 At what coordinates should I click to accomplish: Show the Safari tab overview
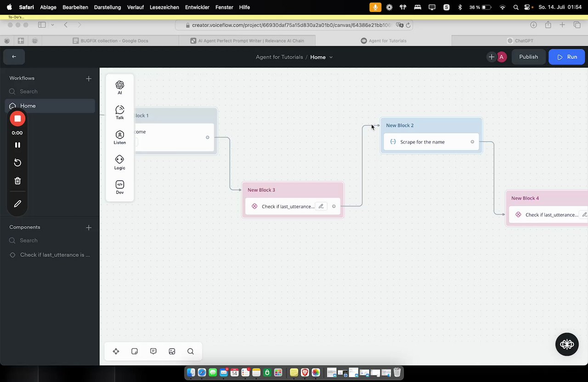[577, 25]
